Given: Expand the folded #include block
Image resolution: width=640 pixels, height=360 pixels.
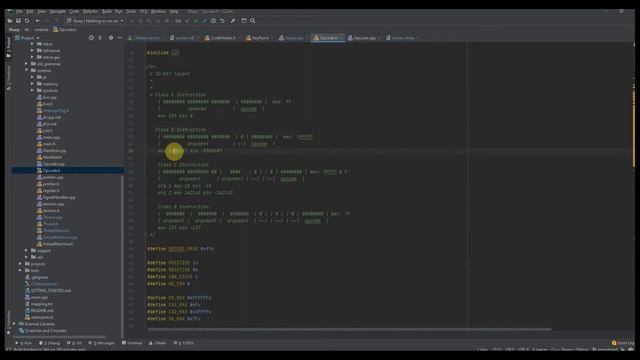Looking at the screenshot, I should (175, 53).
